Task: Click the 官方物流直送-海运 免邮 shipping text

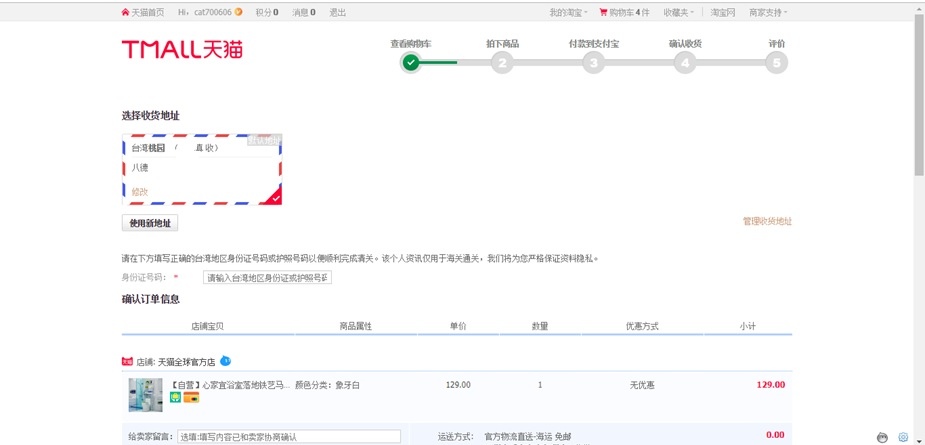Action: click(527, 437)
